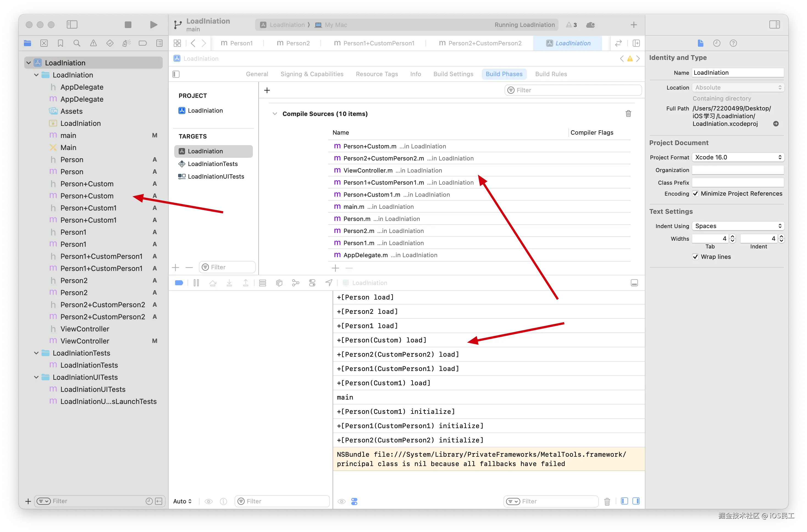Toggle the right inspector panel visibility

click(x=774, y=24)
